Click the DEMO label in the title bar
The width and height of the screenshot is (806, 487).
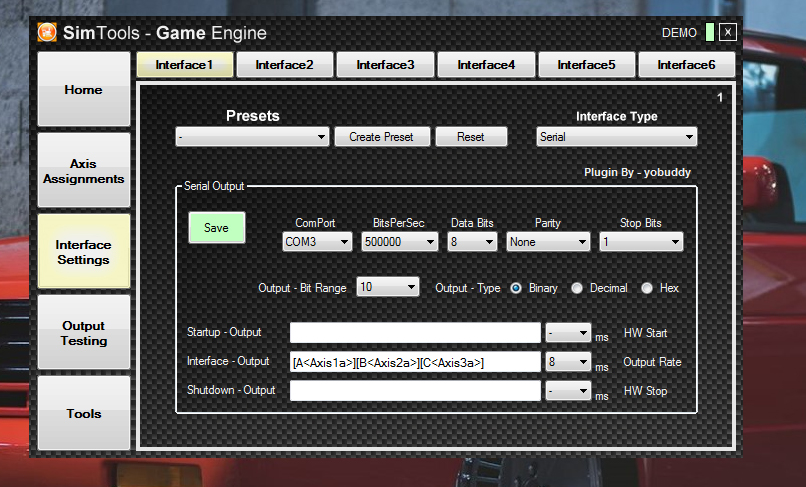tap(679, 33)
